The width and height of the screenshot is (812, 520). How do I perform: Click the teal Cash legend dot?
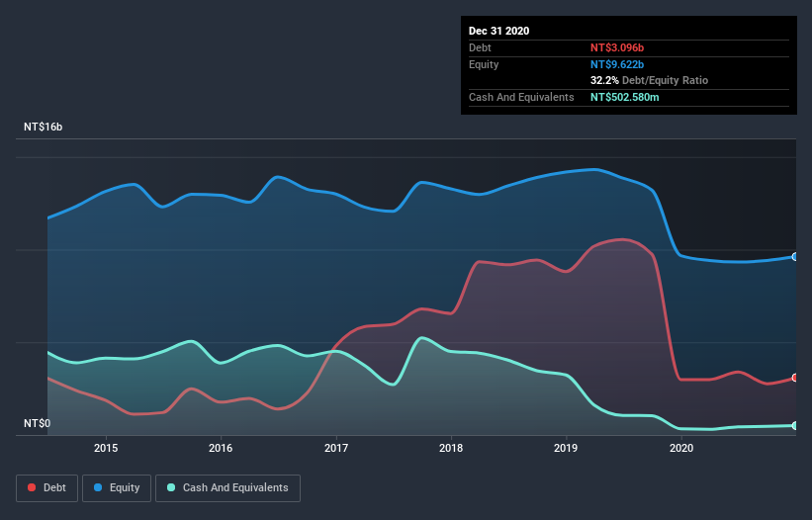point(171,487)
